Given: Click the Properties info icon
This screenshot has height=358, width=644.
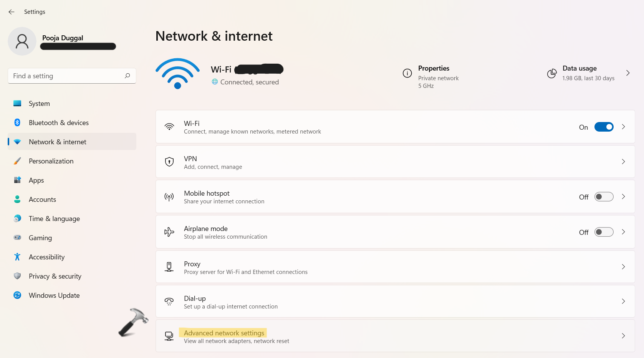Looking at the screenshot, I should pos(407,73).
